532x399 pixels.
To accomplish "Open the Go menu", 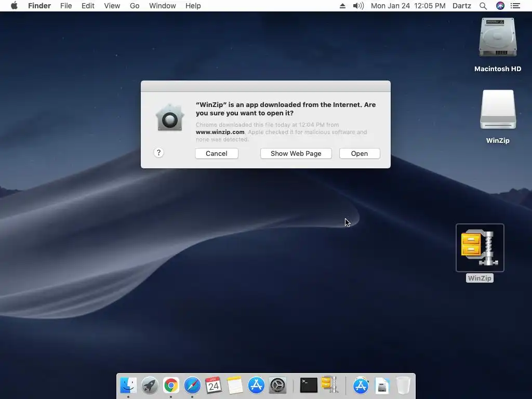I will click(x=135, y=6).
